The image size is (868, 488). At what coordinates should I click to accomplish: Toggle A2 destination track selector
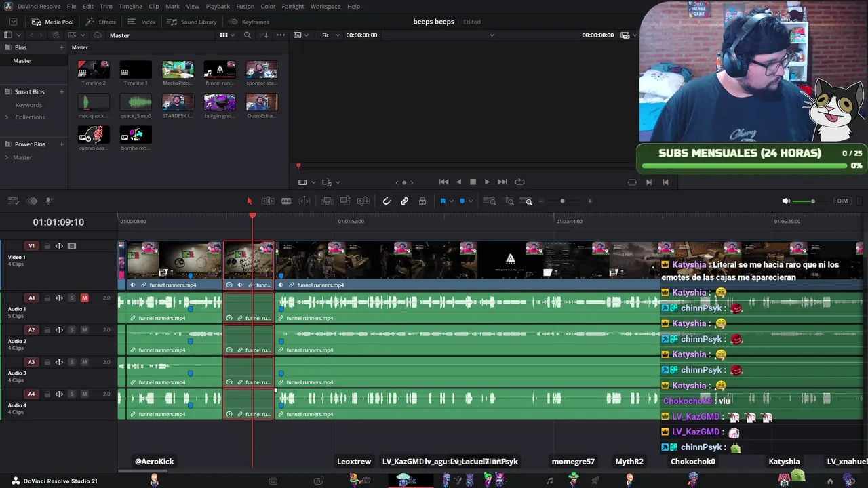pos(31,330)
